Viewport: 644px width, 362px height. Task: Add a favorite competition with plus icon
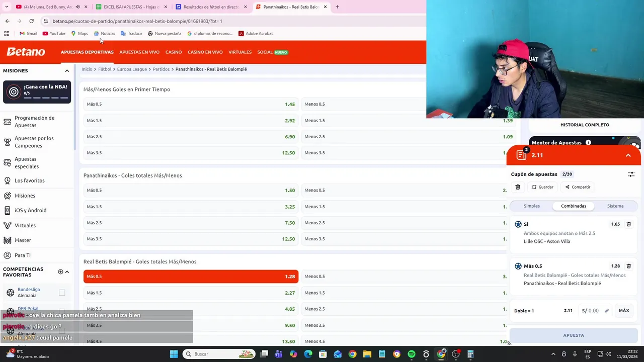tap(60, 272)
